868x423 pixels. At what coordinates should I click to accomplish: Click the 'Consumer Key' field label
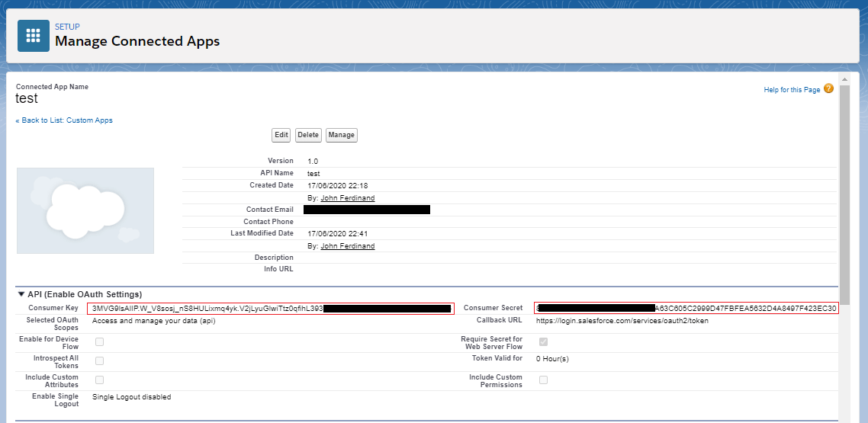coord(53,308)
